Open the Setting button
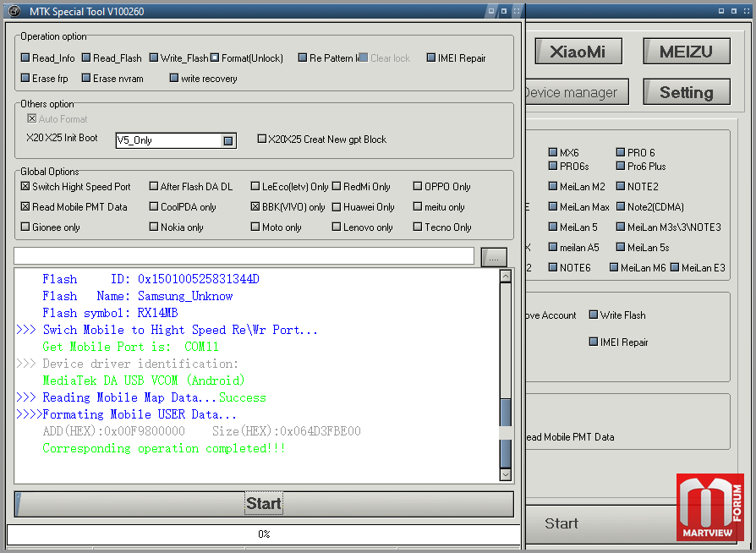The width and height of the screenshot is (756, 553). pyautogui.click(x=687, y=92)
